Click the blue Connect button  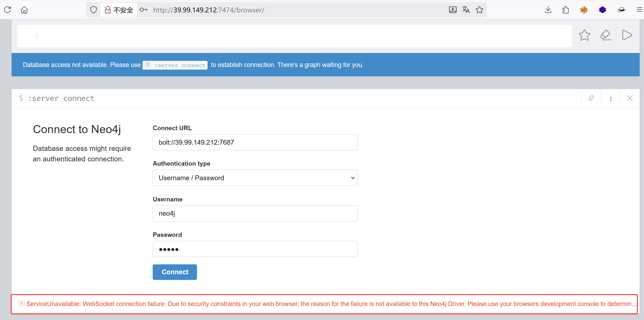[x=175, y=272]
